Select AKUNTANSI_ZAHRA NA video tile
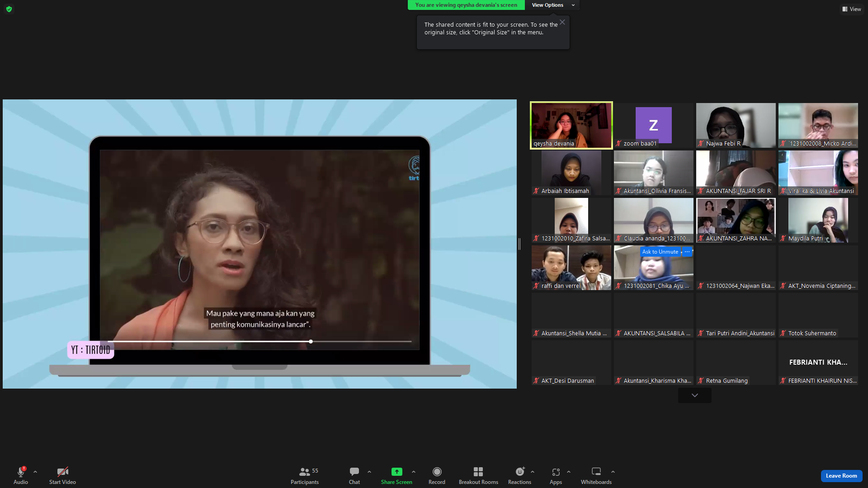This screenshot has width=868, height=488. [x=736, y=220]
